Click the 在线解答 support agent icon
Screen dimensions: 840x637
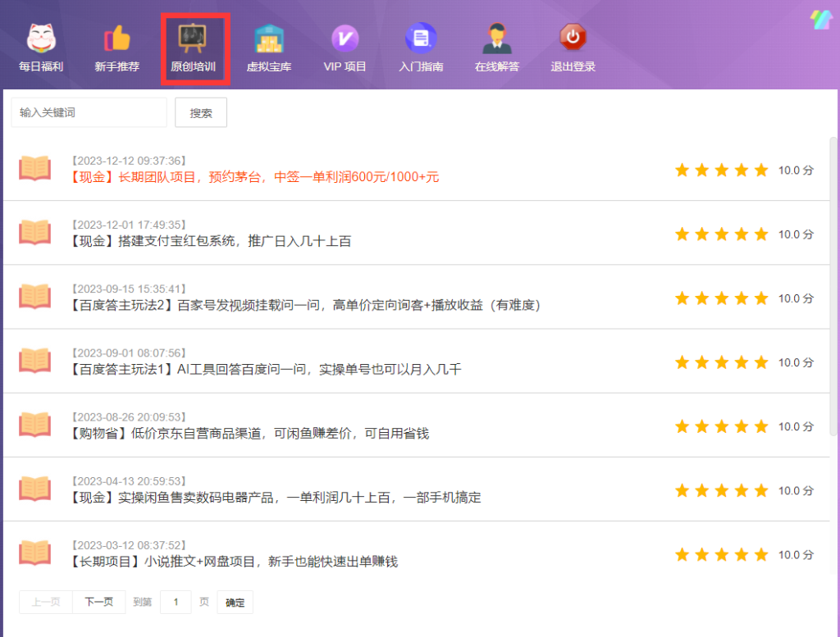[x=496, y=39]
